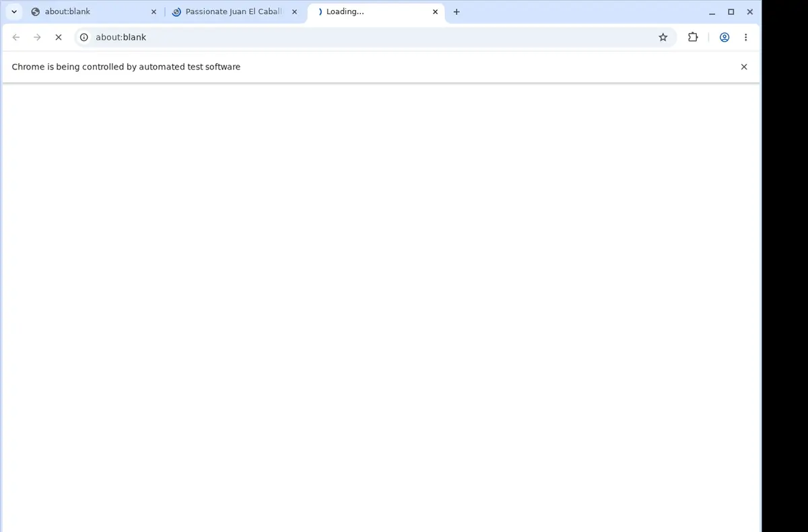This screenshot has height=532, width=808.
Task: Close the first about:blank tab
Action: click(x=154, y=11)
